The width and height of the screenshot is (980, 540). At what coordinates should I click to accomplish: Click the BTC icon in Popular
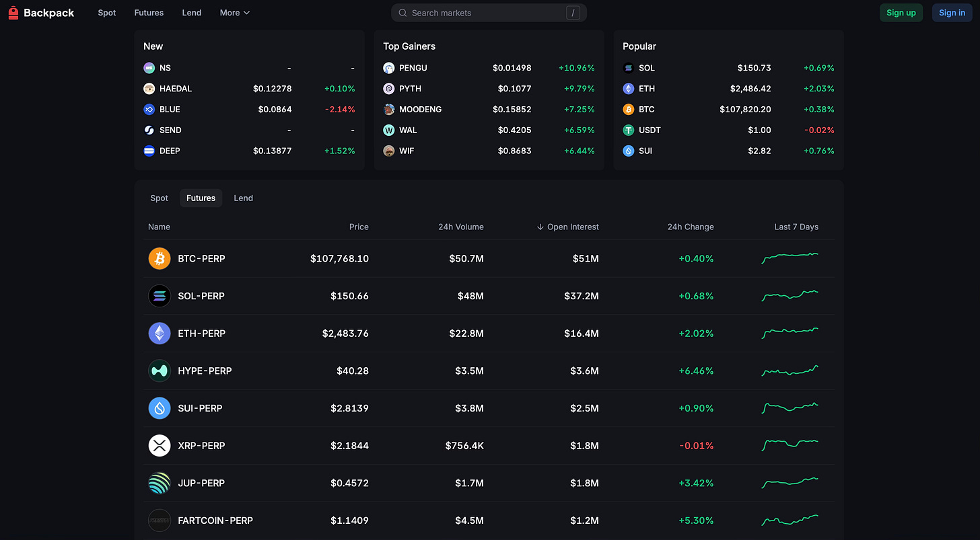coord(629,110)
